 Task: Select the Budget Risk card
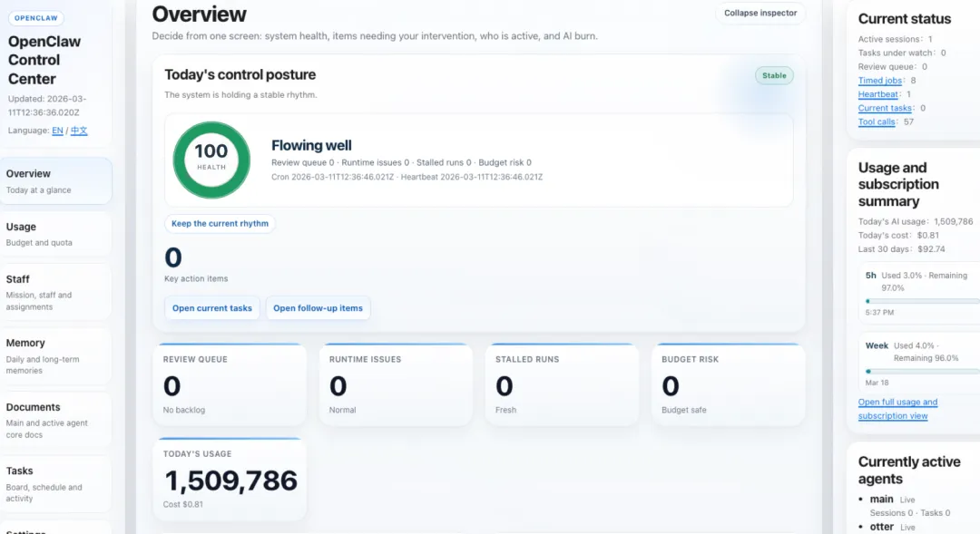pos(728,384)
